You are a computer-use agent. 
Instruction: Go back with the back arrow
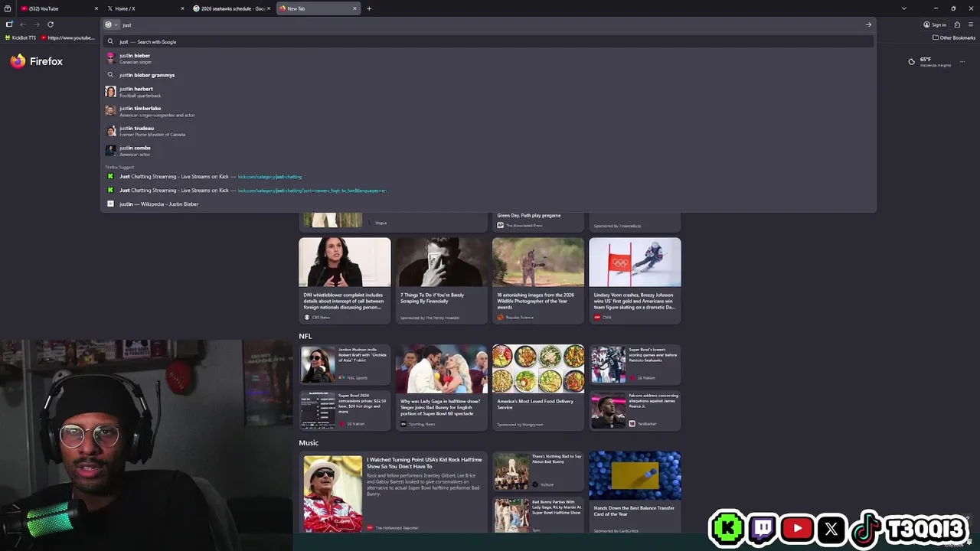click(x=23, y=24)
